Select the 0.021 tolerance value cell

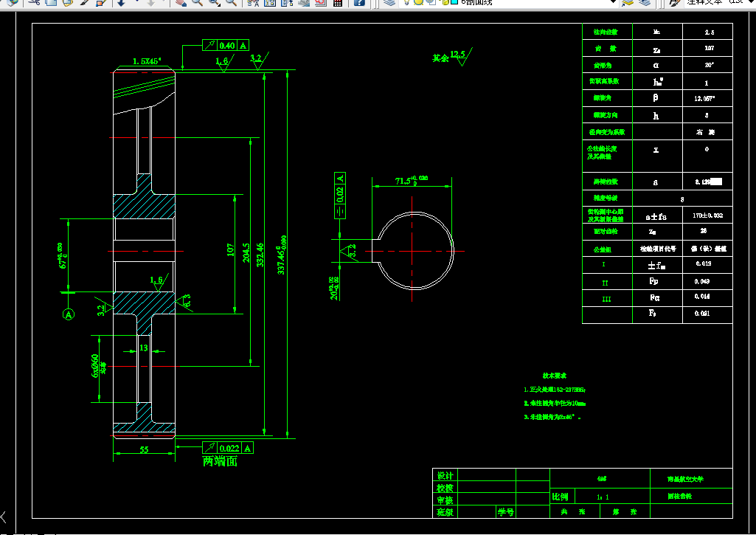(707, 314)
